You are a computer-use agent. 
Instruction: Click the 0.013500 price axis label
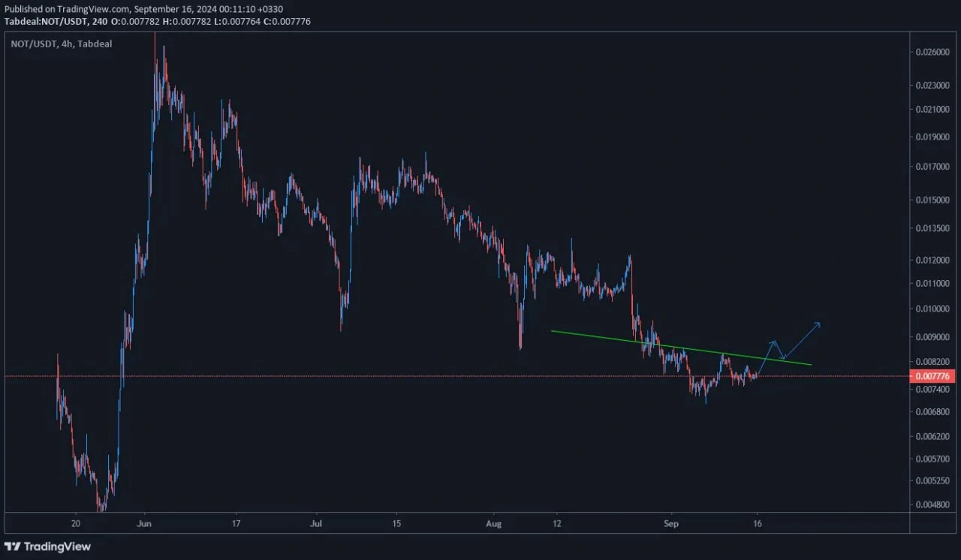coord(933,230)
